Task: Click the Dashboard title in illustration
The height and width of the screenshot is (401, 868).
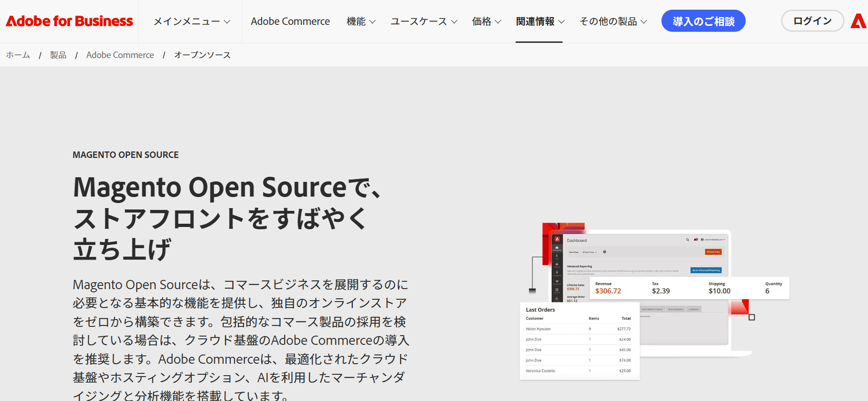Action: click(577, 240)
